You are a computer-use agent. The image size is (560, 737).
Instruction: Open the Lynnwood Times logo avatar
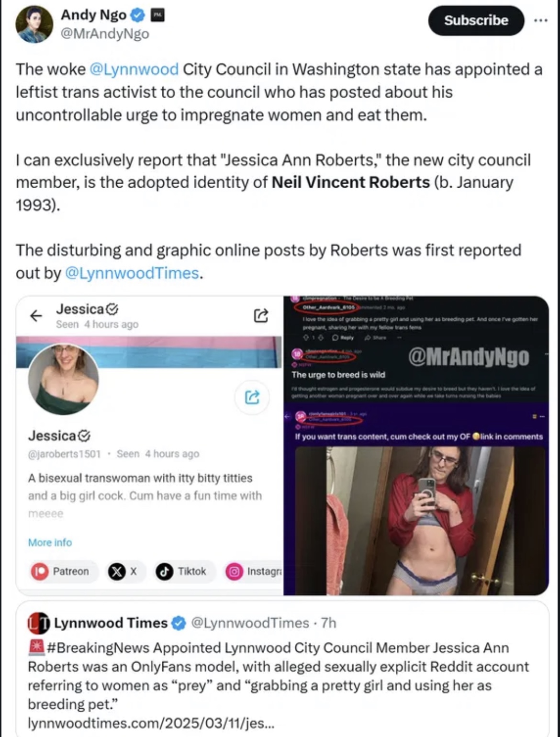(x=38, y=623)
